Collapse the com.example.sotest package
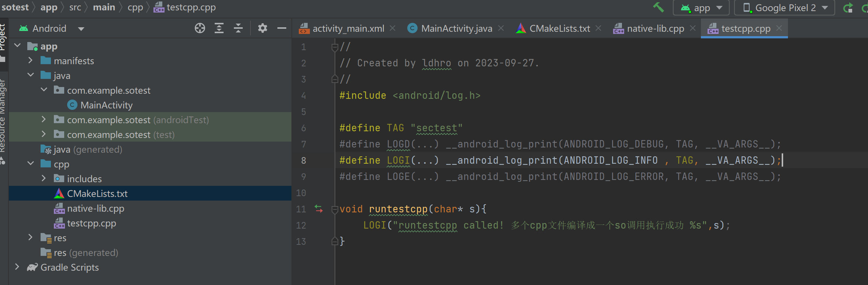The width and height of the screenshot is (868, 285). 44,90
